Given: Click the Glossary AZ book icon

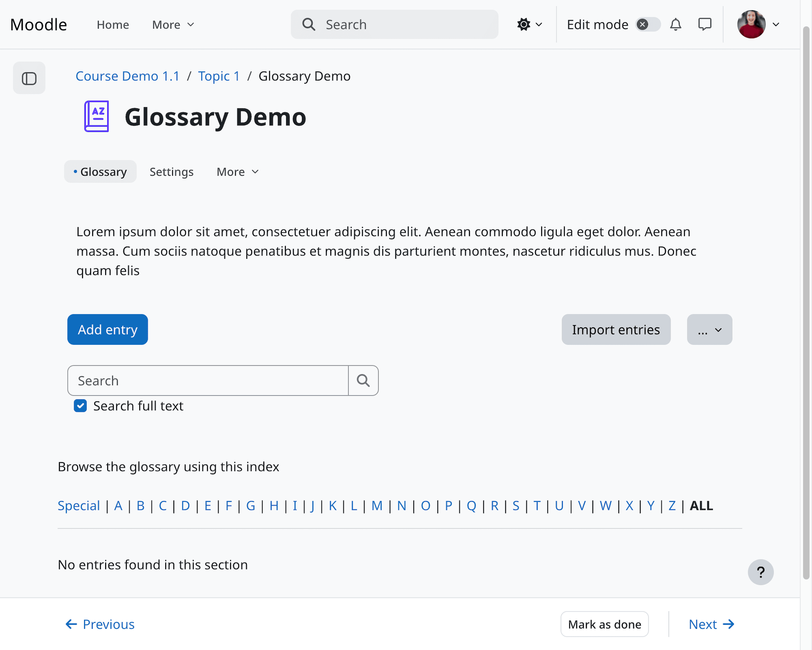Looking at the screenshot, I should pos(97,116).
